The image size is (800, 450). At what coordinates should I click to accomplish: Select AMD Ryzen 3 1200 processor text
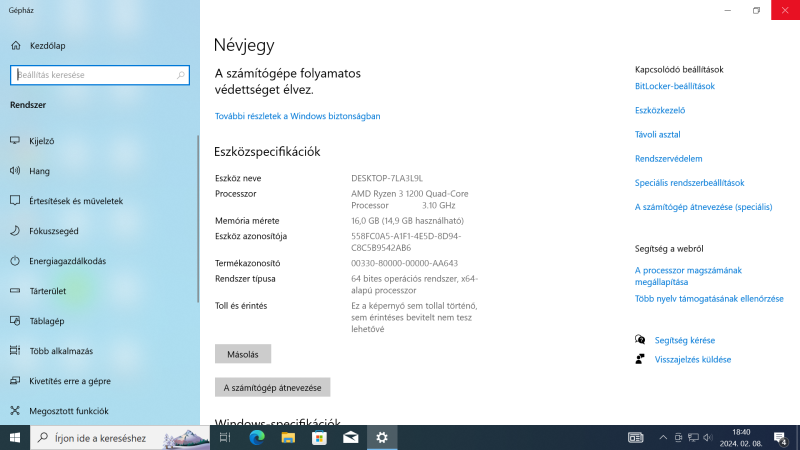(x=410, y=199)
